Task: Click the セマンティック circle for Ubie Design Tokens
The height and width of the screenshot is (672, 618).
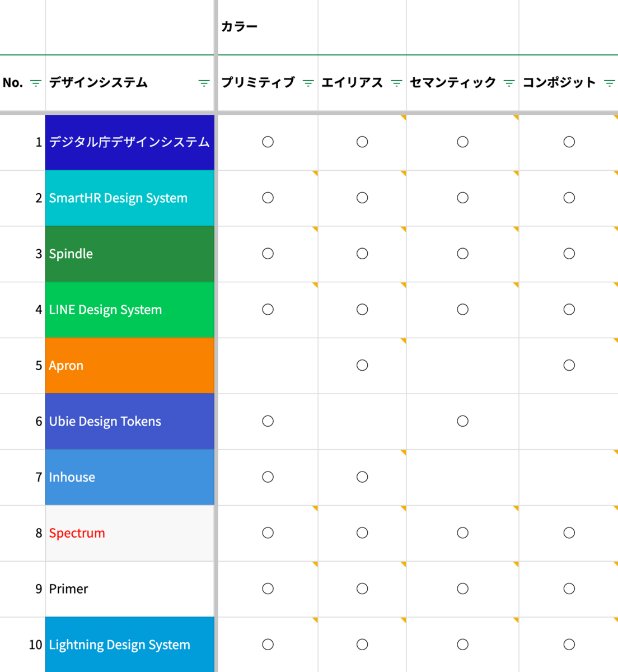Action: pyautogui.click(x=462, y=421)
